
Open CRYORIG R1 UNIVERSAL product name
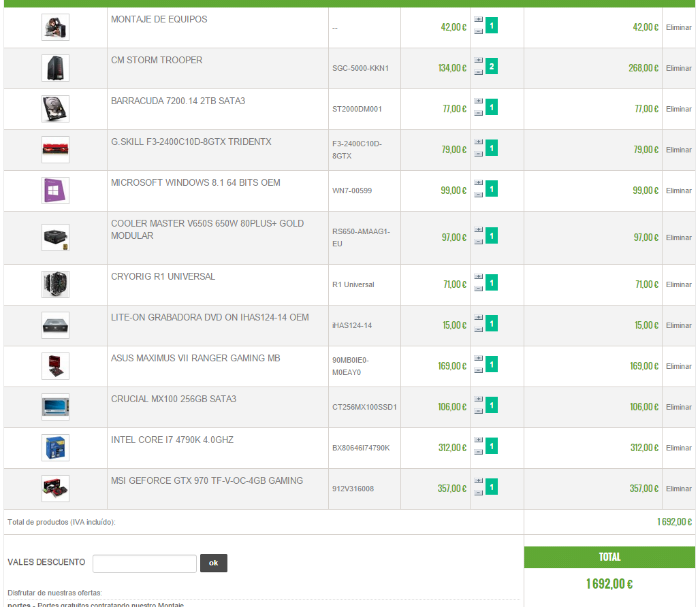coord(163,276)
